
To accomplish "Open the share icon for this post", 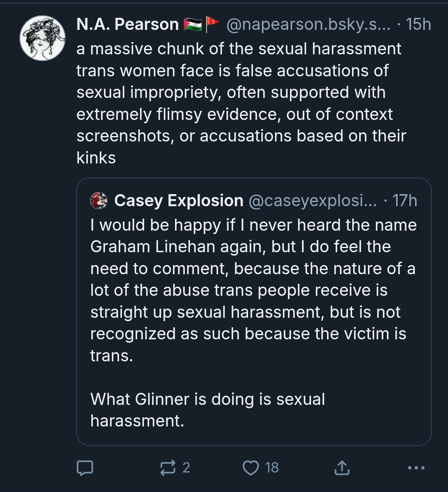I will pos(341,468).
